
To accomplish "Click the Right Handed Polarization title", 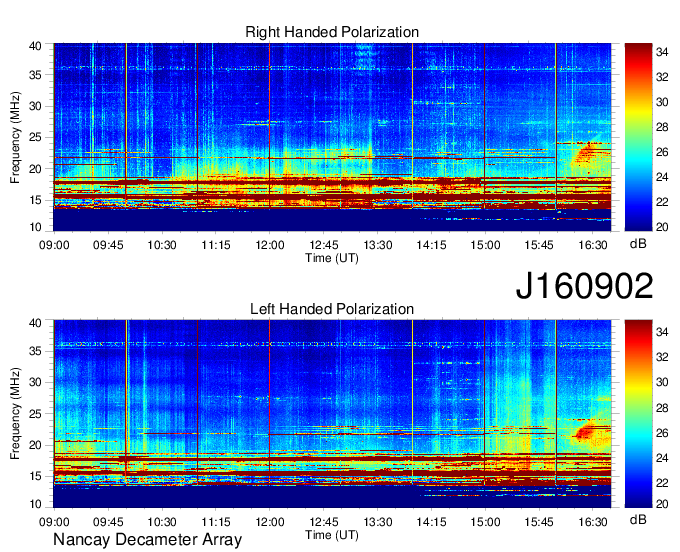I will pyautogui.click(x=332, y=32).
